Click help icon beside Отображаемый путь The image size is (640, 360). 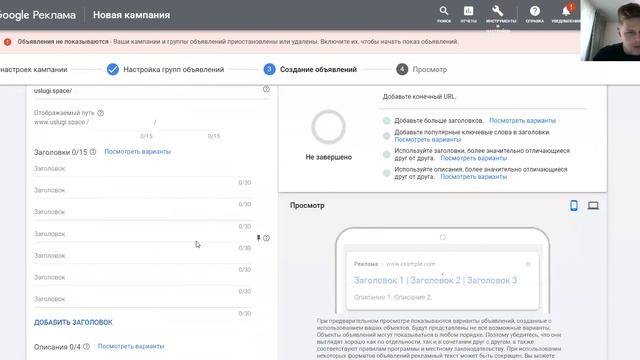[101, 113]
